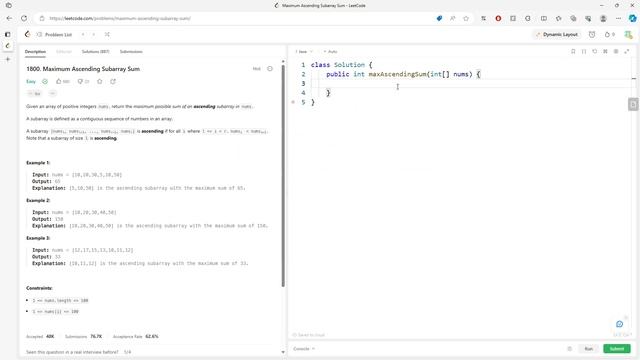Go to the next problem arrow
This screenshot has width=640, height=360.
tap(94, 35)
